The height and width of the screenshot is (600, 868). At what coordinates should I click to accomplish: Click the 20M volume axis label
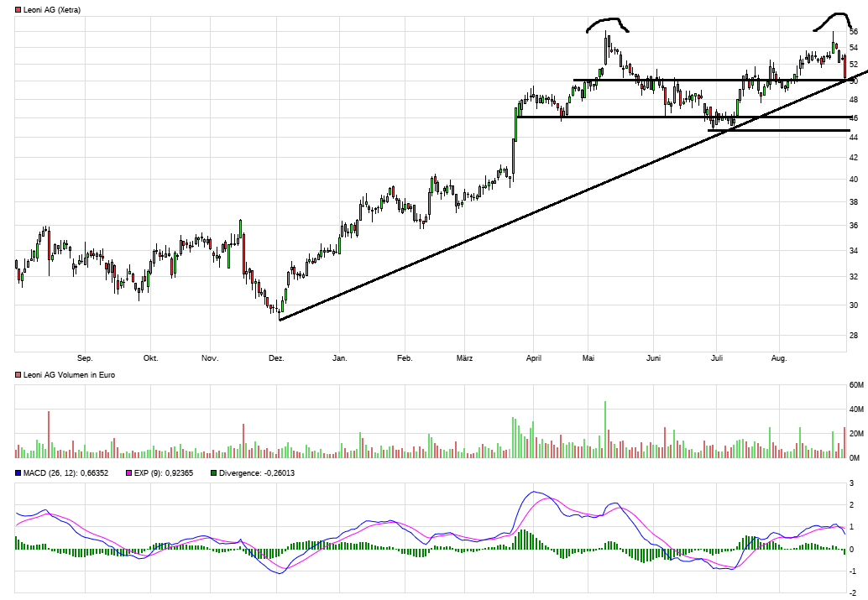point(856,433)
